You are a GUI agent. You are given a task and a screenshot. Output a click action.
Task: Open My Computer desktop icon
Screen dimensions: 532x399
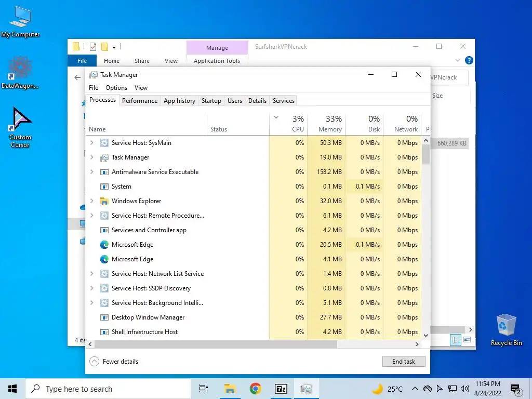20,21
